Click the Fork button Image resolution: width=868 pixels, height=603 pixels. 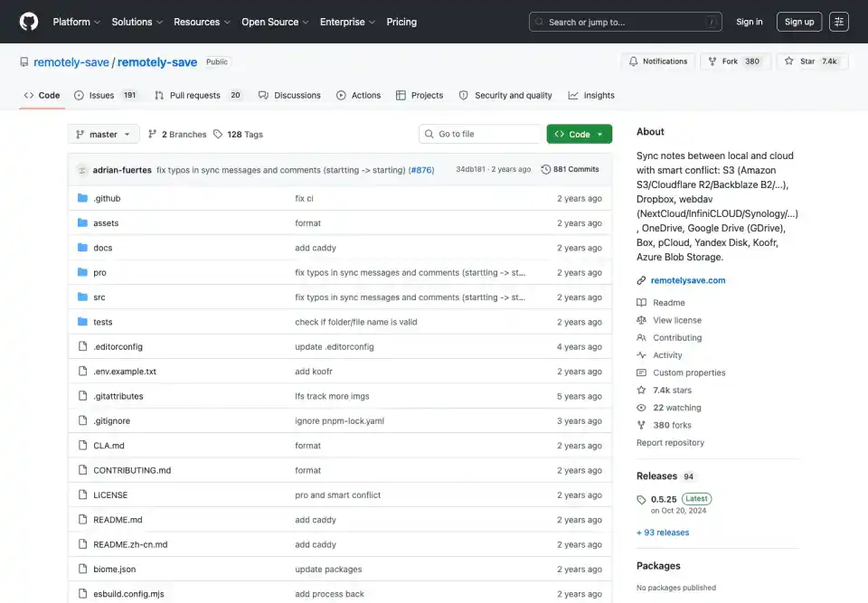click(x=735, y=61)
